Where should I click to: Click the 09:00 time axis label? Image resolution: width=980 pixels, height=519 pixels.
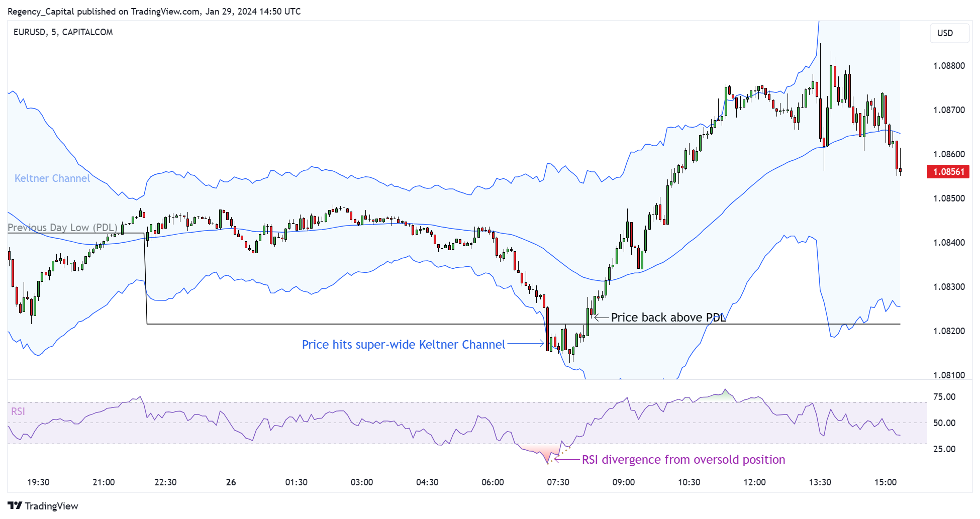(624, 482)
